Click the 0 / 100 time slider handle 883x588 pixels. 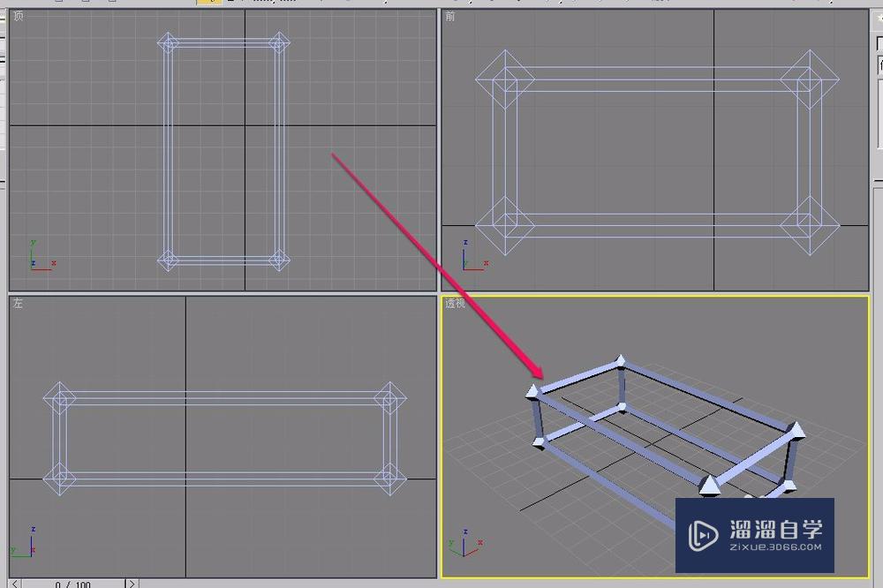point(73,584)
